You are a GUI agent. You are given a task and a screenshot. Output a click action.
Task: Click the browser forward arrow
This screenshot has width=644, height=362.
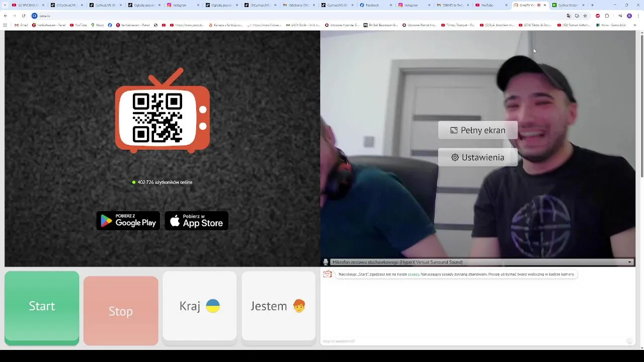click(x=14, y=16)
